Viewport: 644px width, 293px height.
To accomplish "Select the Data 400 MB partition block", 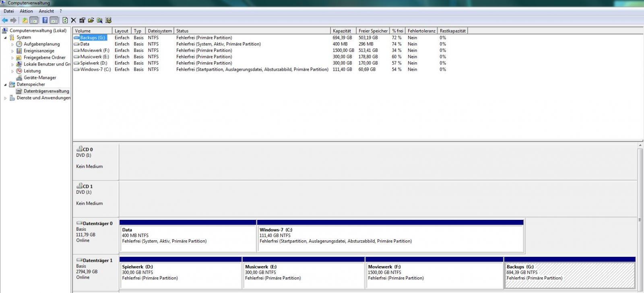I will pyautogui.click(x=188, y=236).
